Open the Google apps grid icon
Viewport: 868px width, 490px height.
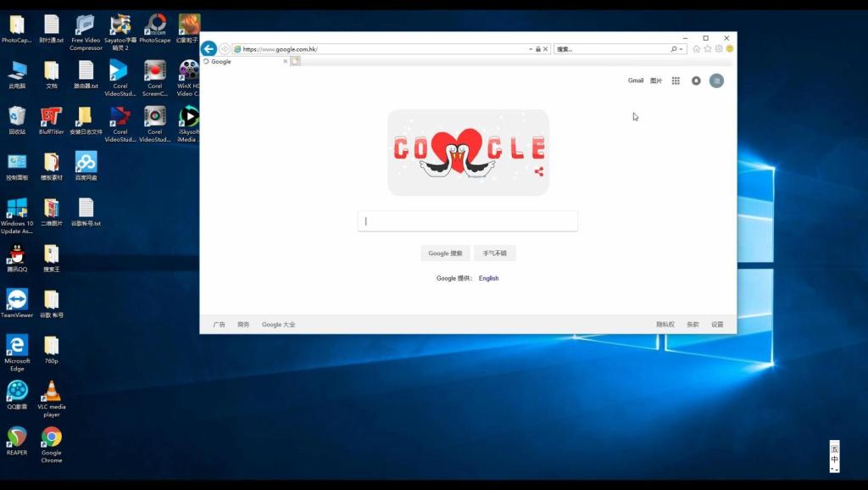676,81
